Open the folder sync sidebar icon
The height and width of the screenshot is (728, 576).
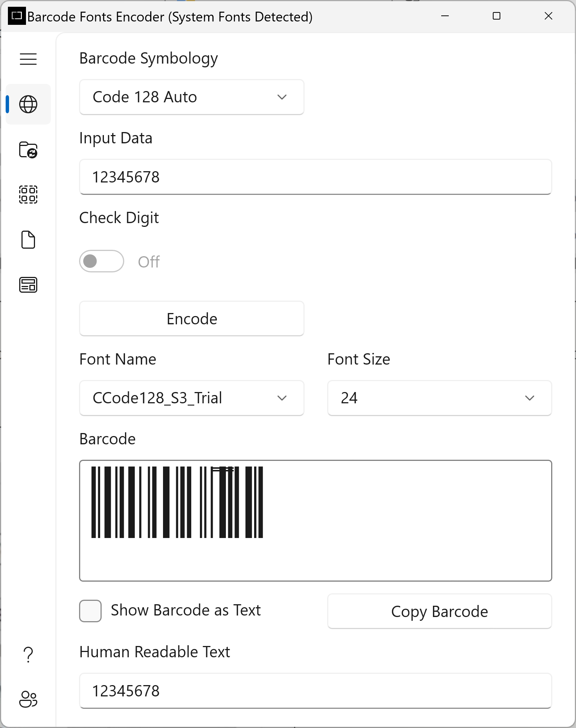[x=28, y=150]
